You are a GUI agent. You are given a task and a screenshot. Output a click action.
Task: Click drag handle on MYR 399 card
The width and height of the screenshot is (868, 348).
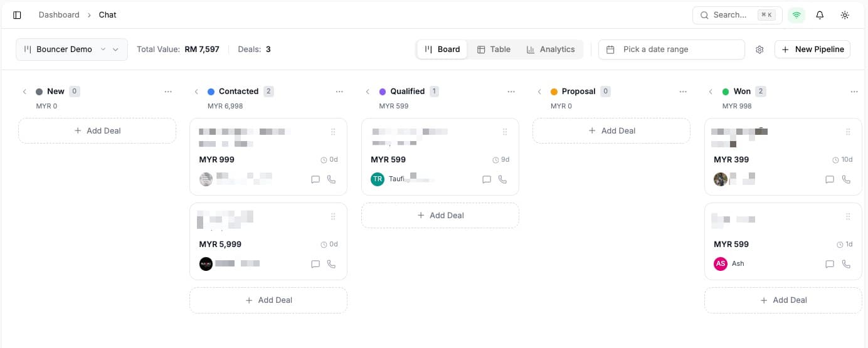tap(848, 132)
